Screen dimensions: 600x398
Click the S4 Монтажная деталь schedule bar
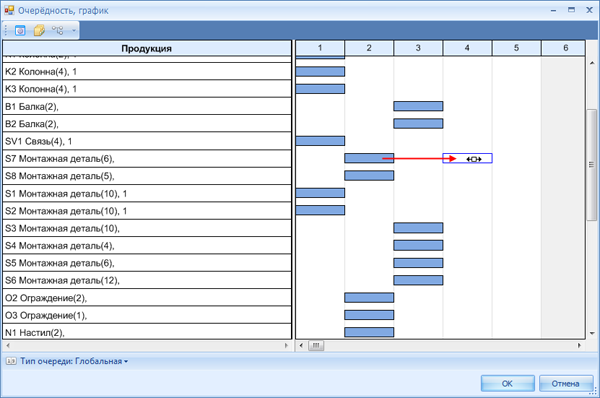click(418, 245)
